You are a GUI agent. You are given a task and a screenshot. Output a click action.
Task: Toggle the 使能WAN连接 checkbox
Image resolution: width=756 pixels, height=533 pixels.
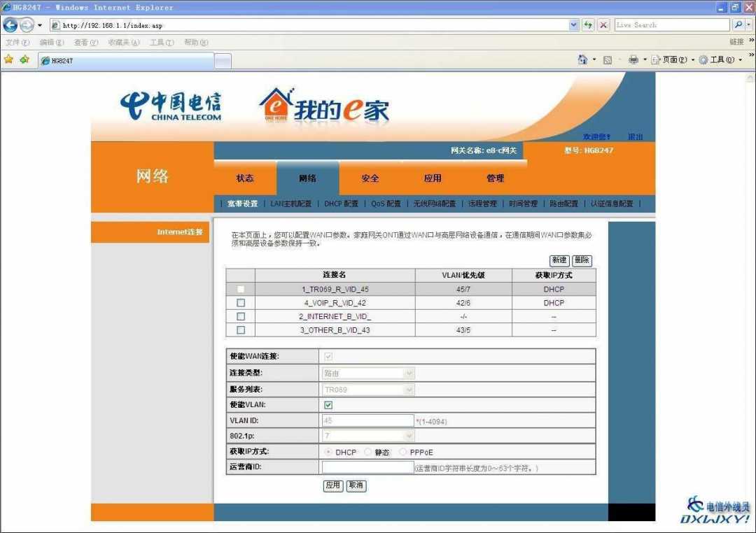point(328,357)
